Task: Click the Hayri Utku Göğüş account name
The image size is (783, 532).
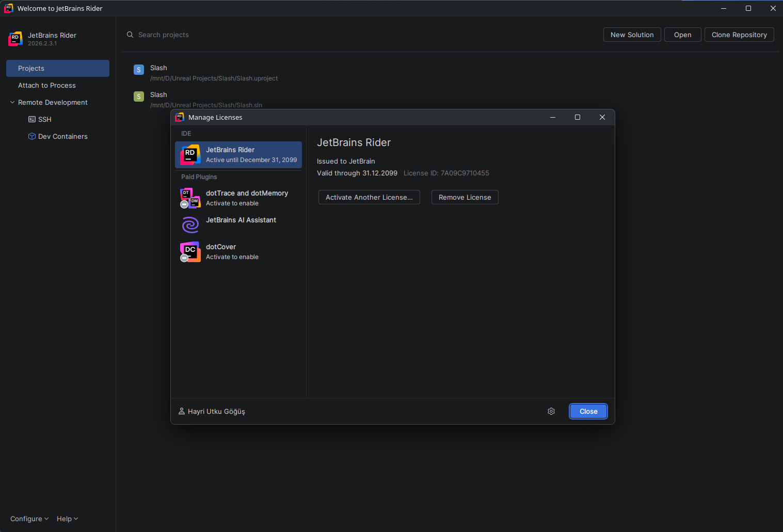Action: tap(216, 411)
